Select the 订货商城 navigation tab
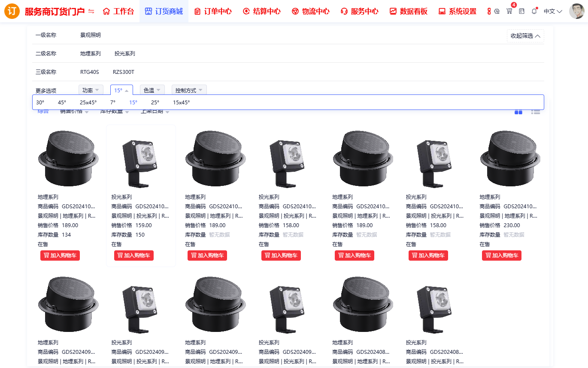This screenshot has width=588, height=368. click(x=164, y=11)
